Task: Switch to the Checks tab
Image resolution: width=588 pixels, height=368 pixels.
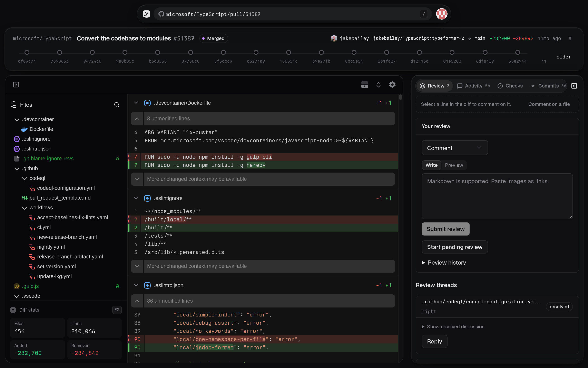Action: 510,86
